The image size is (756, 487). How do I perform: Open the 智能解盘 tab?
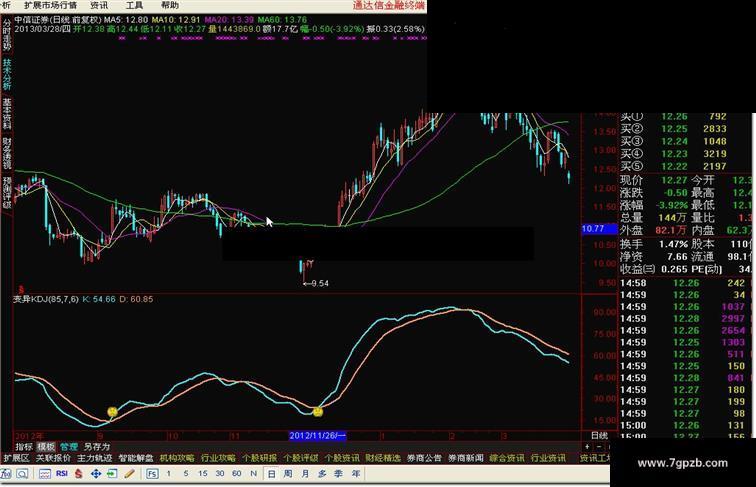[x=136, y=458]
